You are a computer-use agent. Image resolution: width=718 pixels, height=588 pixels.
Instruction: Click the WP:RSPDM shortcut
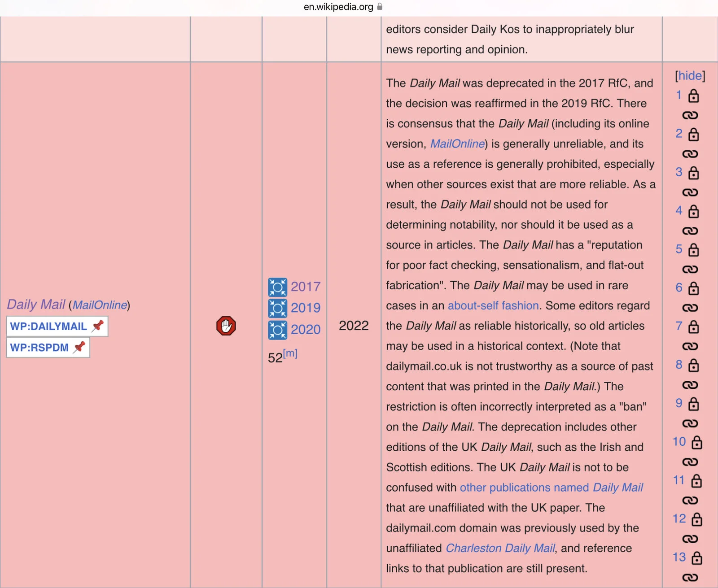point(39,348)
